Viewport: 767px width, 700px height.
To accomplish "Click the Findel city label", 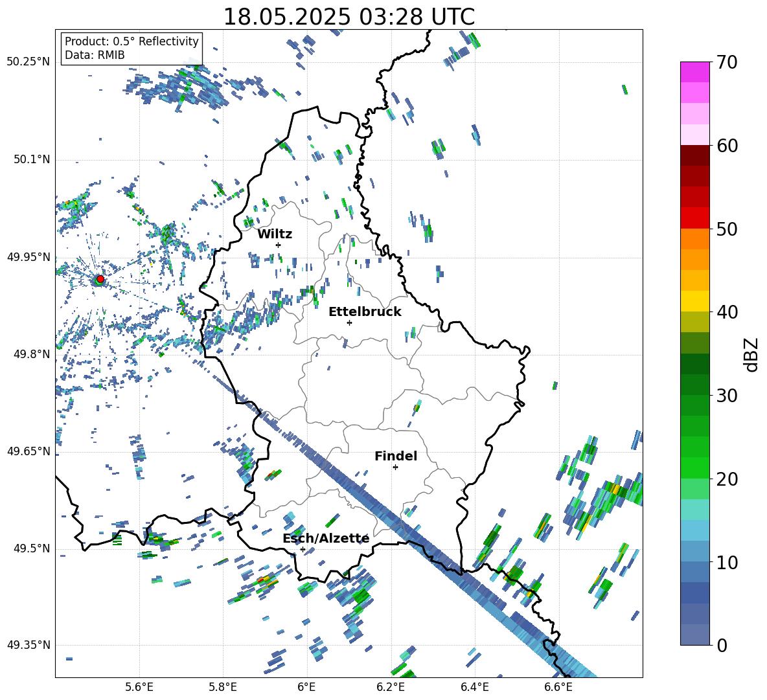I will click(396, 456).
